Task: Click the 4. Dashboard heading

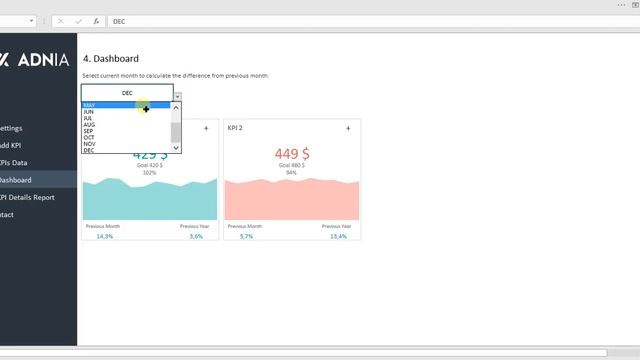Action: [111, 59]
